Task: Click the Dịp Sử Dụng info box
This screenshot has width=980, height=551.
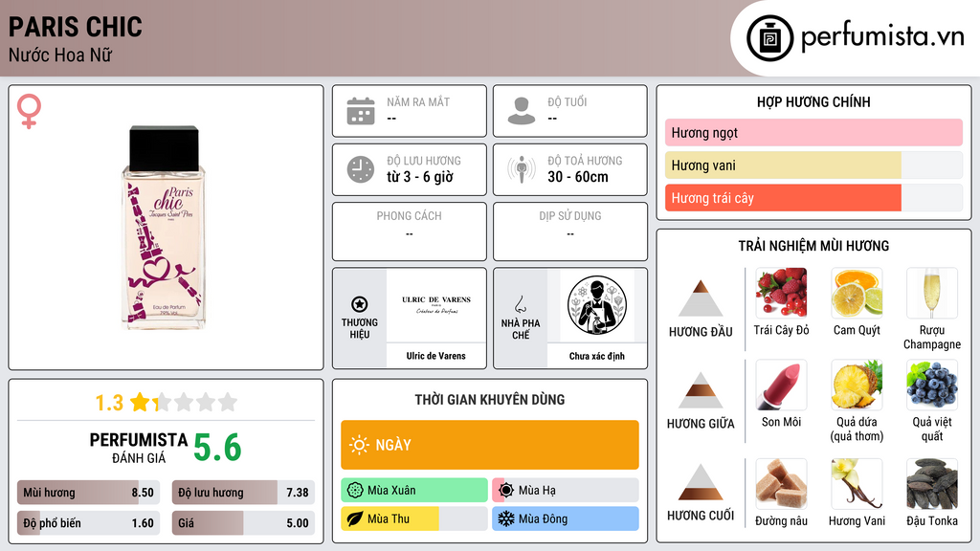Action: [570, 231]
